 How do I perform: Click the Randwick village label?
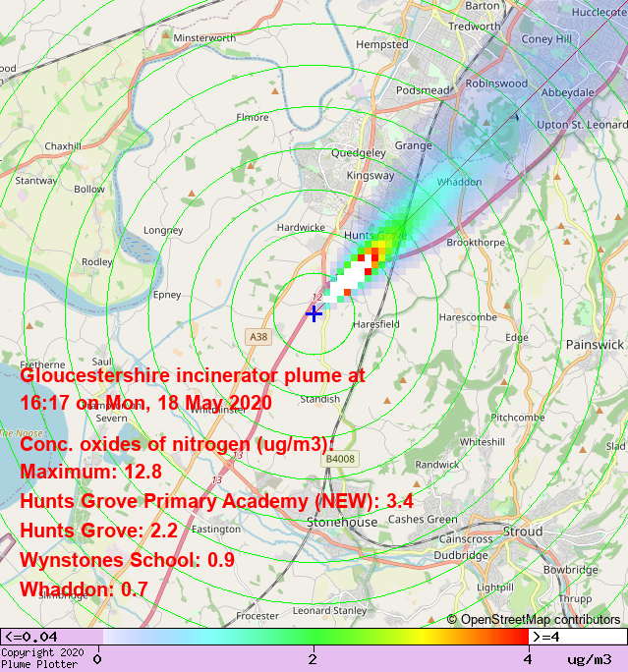[436, 465]
